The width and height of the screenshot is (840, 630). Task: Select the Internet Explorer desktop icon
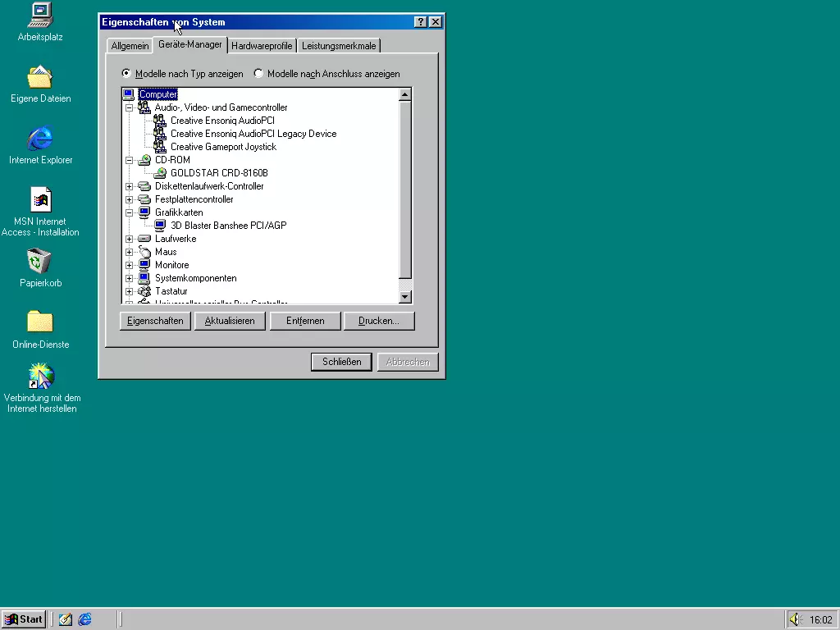click(x=40, y=138)
